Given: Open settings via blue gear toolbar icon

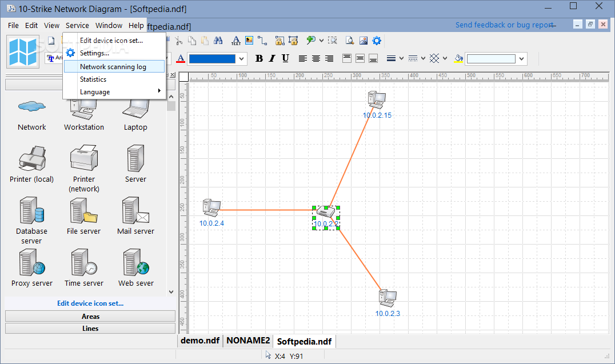Looking at the screenshot, I should pos(377,41).
